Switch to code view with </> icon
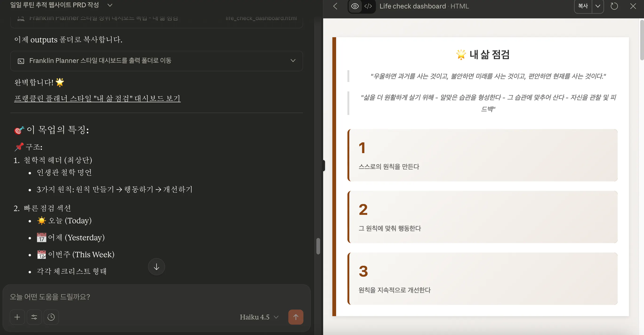The width and height of the screenshot is (644, 335). click(x=368, y=6)
